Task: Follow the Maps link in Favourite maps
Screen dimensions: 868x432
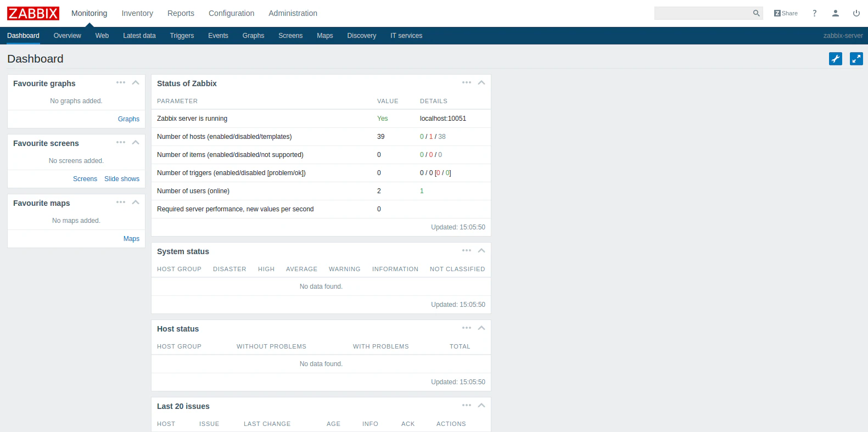Action: pos(131,239)
